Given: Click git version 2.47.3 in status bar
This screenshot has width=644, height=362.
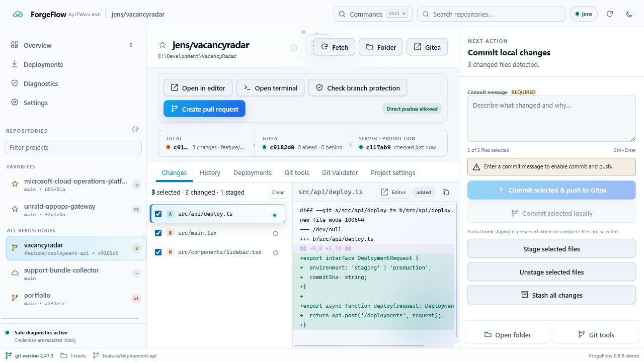Looking at the screenshot, I should pos(29,355).
